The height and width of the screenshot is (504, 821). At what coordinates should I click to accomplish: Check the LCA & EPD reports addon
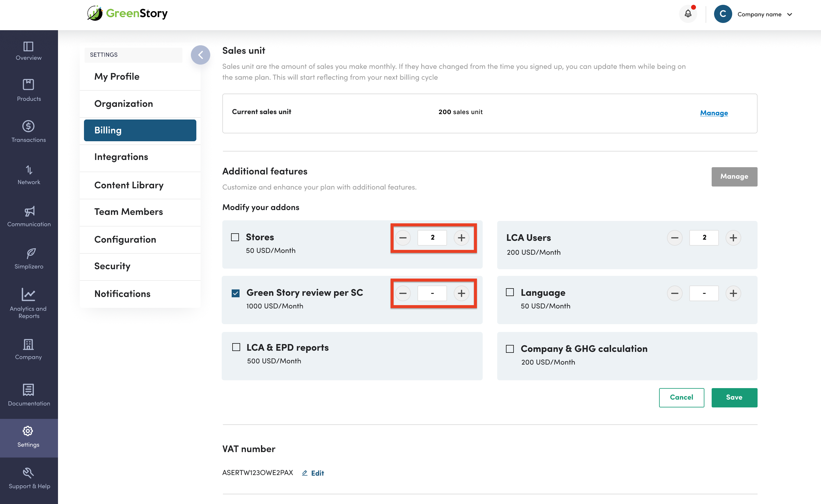coord(236,347)
